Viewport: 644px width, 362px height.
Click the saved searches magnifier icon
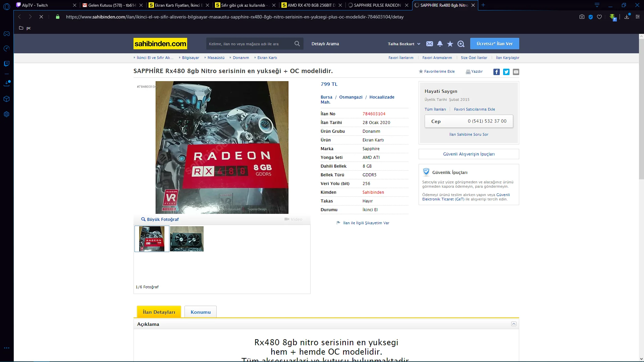[x=461, y=44]
